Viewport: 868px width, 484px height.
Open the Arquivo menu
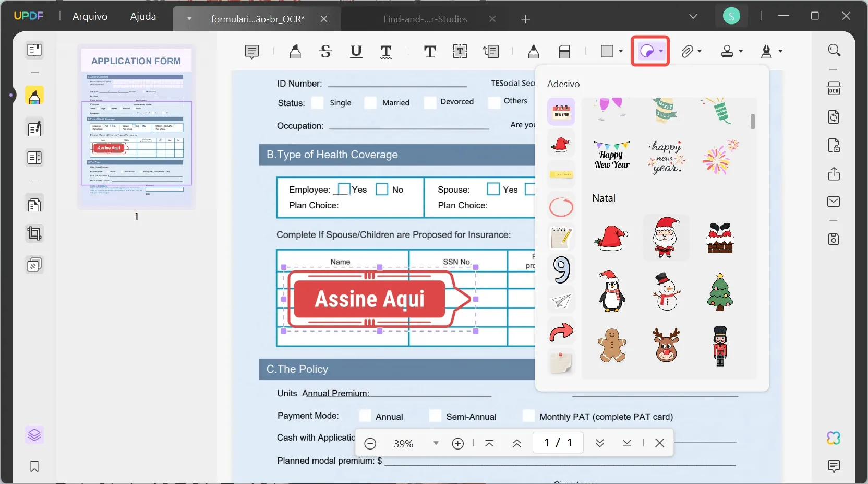click(89, 16)
